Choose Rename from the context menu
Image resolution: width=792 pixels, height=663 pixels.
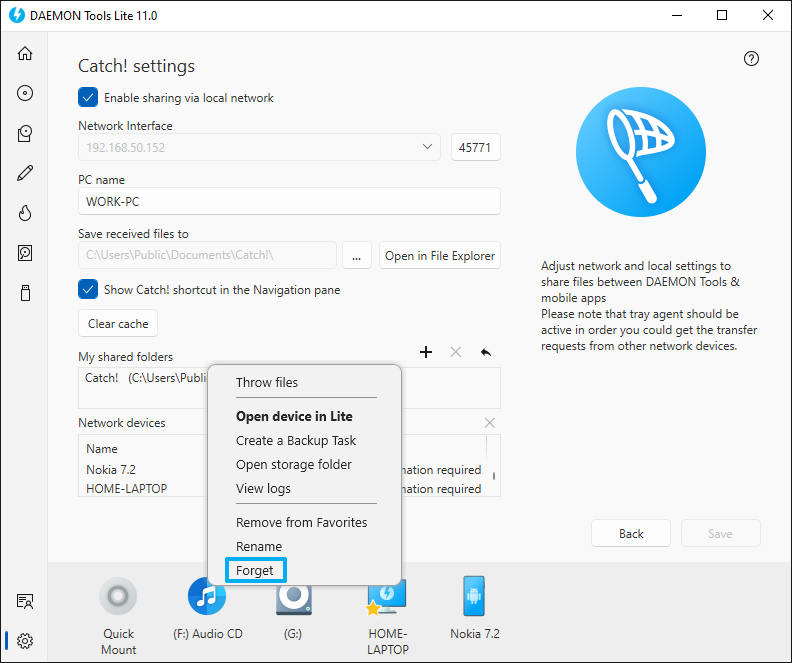point(259,546)
